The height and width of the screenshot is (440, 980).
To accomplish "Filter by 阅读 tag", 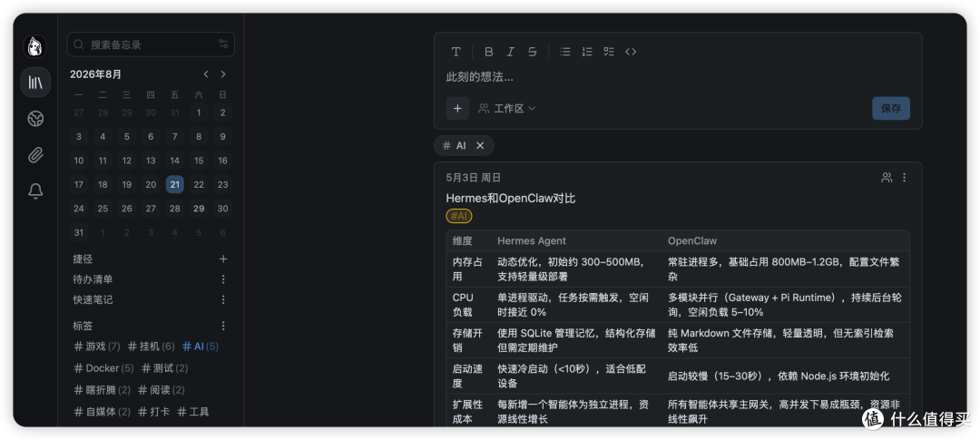I will 162,390.
